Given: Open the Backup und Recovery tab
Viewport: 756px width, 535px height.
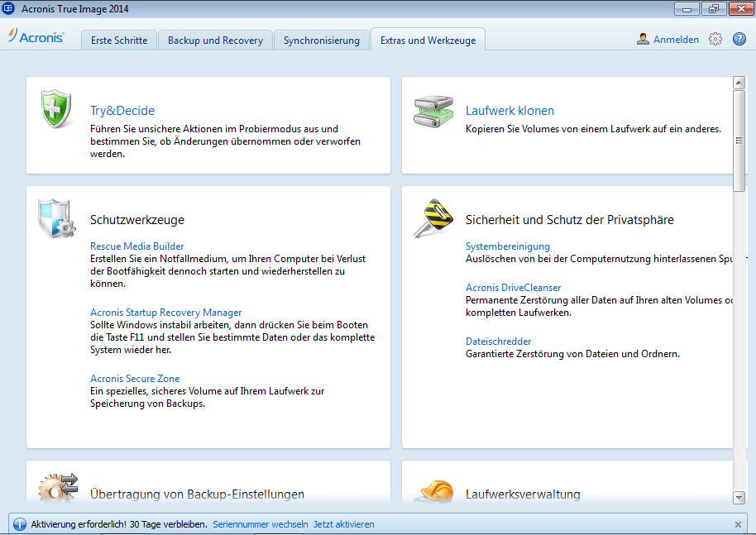Looking at the screenshot, I should (215, 40).
